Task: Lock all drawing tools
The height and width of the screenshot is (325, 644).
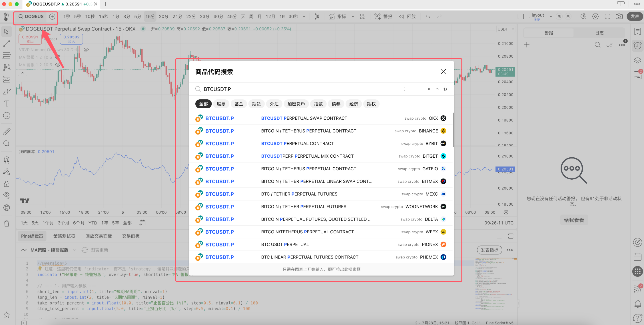Action: 7,184
